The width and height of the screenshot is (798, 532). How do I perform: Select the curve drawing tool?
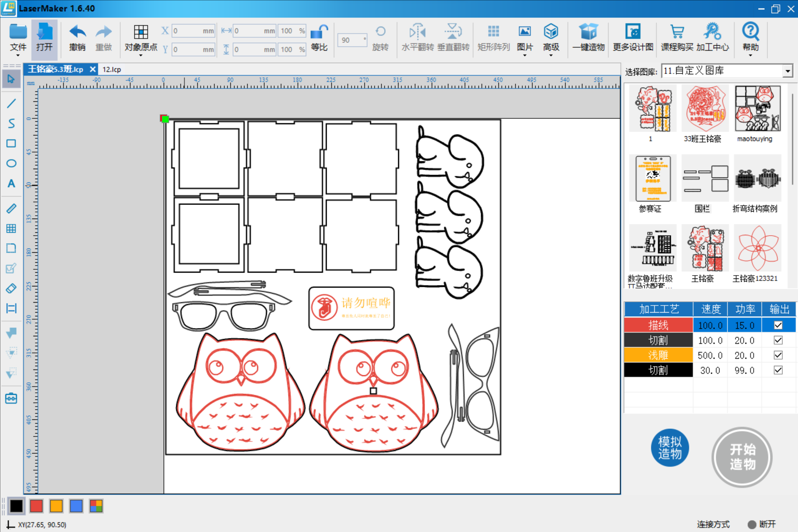[11, 123]
